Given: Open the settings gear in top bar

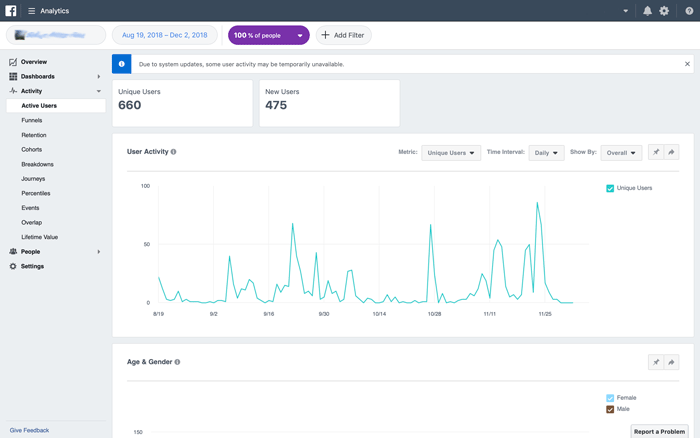Looking at the screenshot, I should coord(664,11).
